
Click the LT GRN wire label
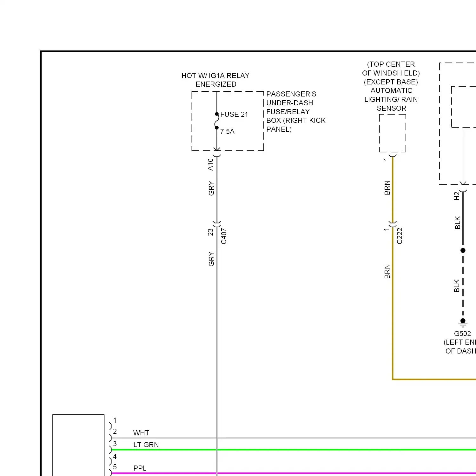146,445
